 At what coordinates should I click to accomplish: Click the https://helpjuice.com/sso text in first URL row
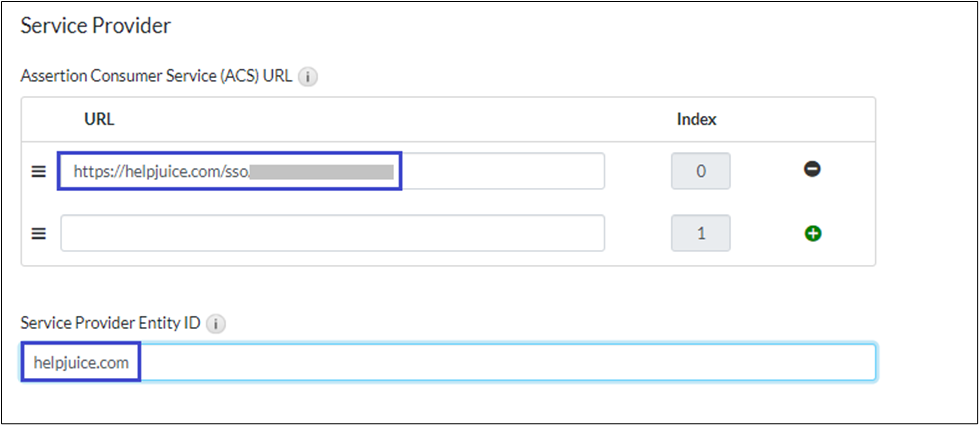coord(160,171)
